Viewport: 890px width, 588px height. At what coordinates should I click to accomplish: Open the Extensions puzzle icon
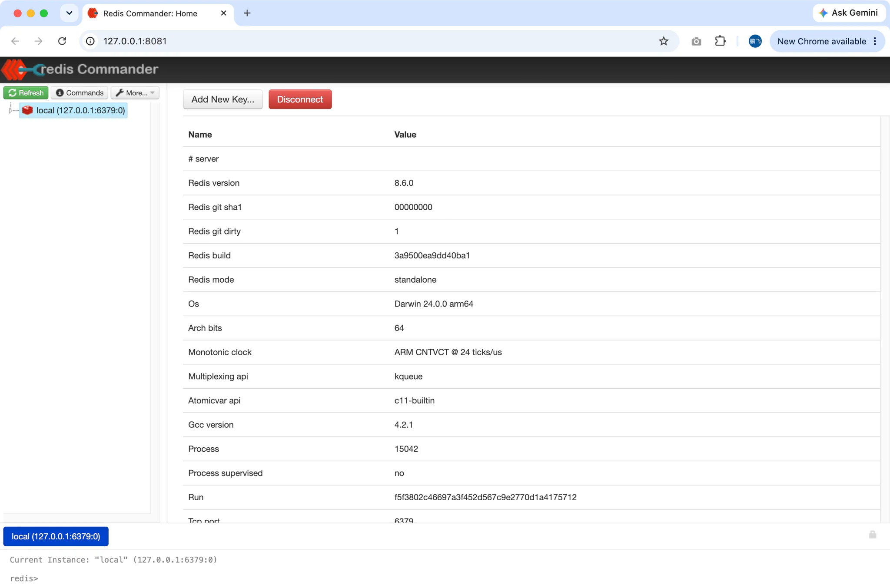[720, 41]
